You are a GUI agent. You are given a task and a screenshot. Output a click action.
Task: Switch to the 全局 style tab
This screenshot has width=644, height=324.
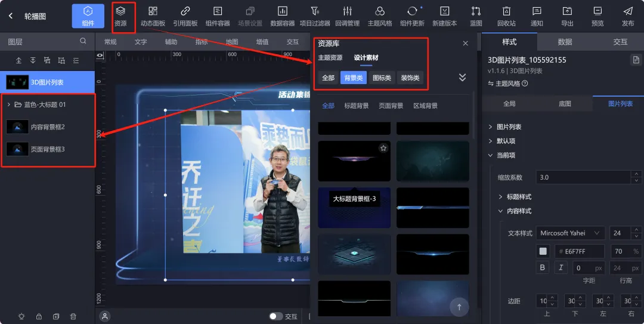pyautogui.click(x=509, y=104)
